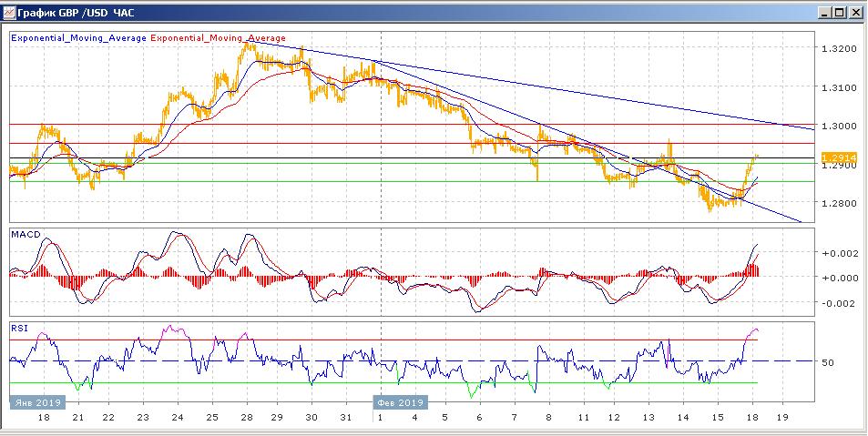The width and height of the screenshot is (868, 436).
Task: Click the red Exponential_Moving_Average legend label
Action: [217, 38]
